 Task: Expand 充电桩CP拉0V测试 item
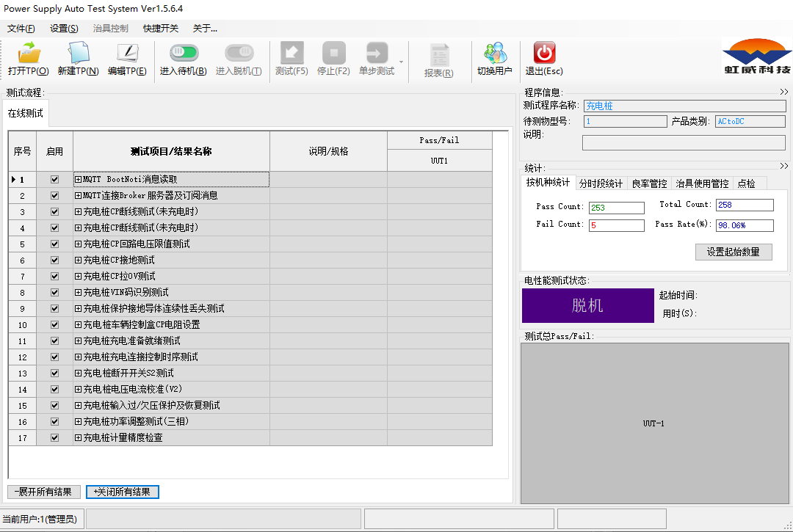coord(78,277)
